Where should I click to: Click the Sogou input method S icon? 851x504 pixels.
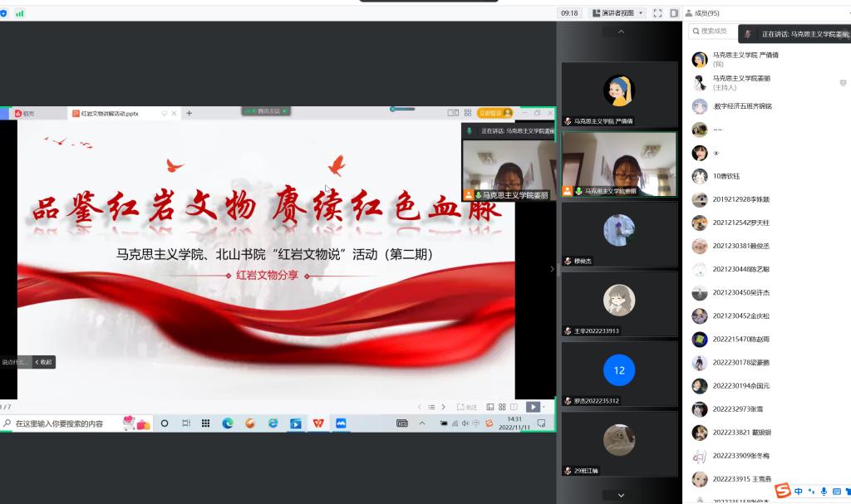click(782, 491)
